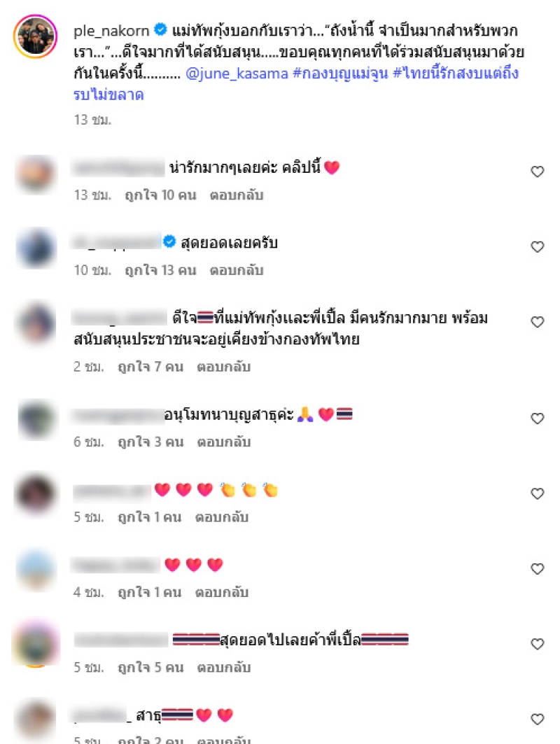Like the "สาธุ" comment at the bottom
The width and height of the screenshot is (560, 744).
(x=537, y=719)
